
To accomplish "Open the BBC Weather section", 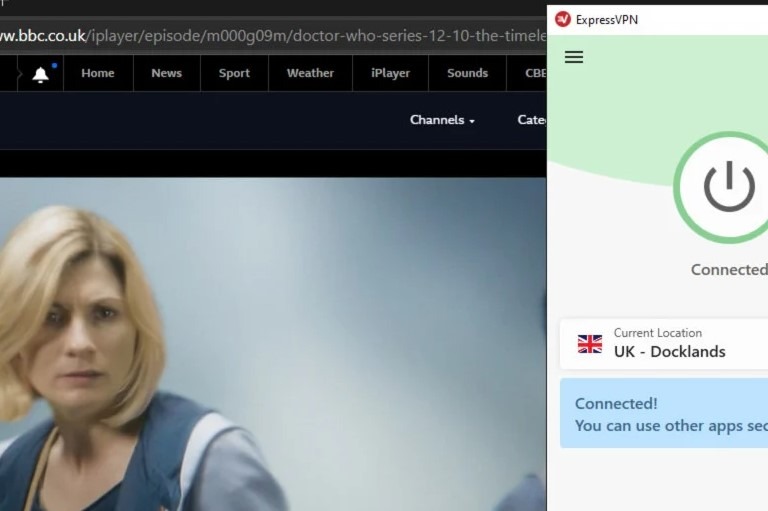I will pos(310,73).
